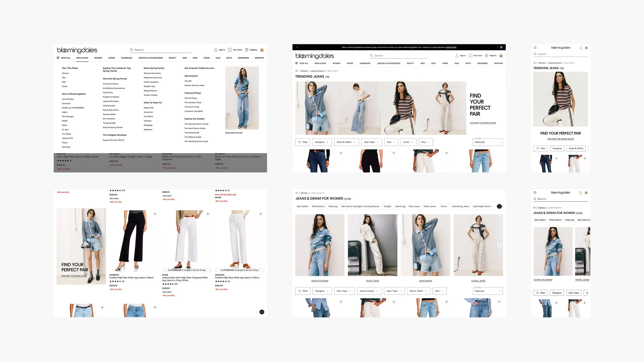Expand the Denim Wash filter dropdown
644x362 pixels.
pyautogui.click(x=418, y=291)
